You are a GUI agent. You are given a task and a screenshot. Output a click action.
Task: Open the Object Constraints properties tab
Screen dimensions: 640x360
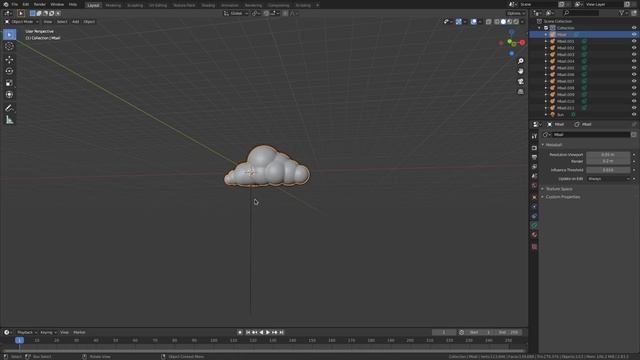point(534,216)
